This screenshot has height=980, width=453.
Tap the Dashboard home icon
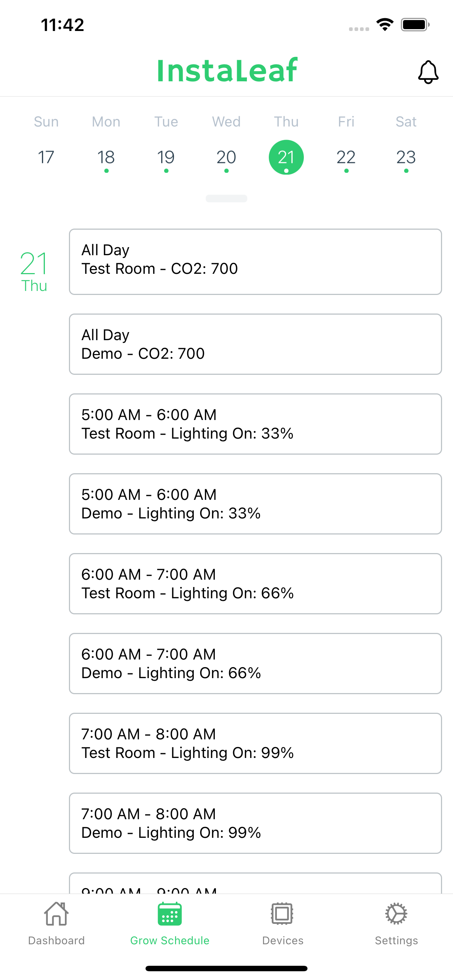(x=56, y=914)
